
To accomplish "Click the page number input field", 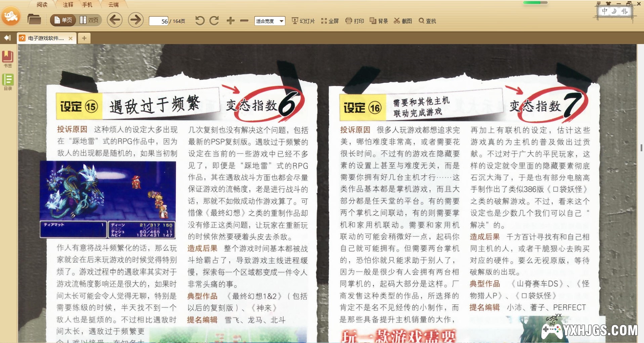I will pos(159,21).
